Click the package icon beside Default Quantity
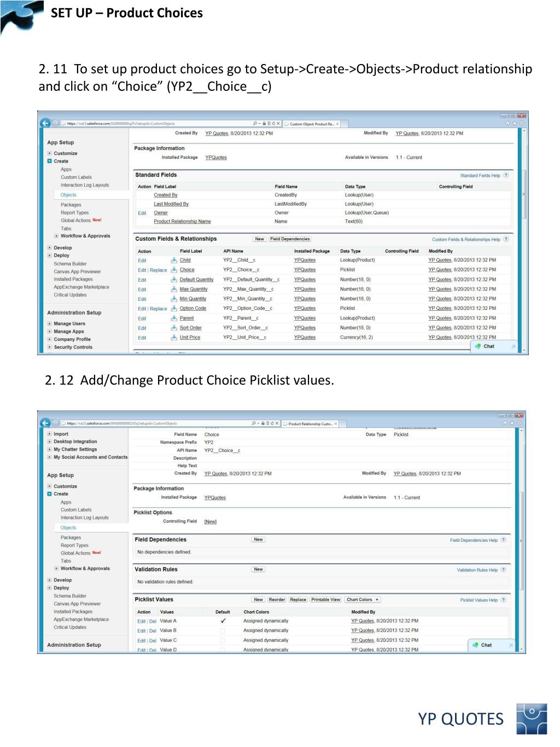This screenshot has height=747, width=560. 174,280
